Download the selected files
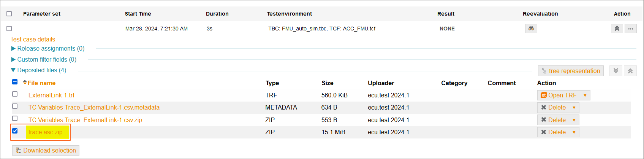644x159 pixels. (46, 150)
